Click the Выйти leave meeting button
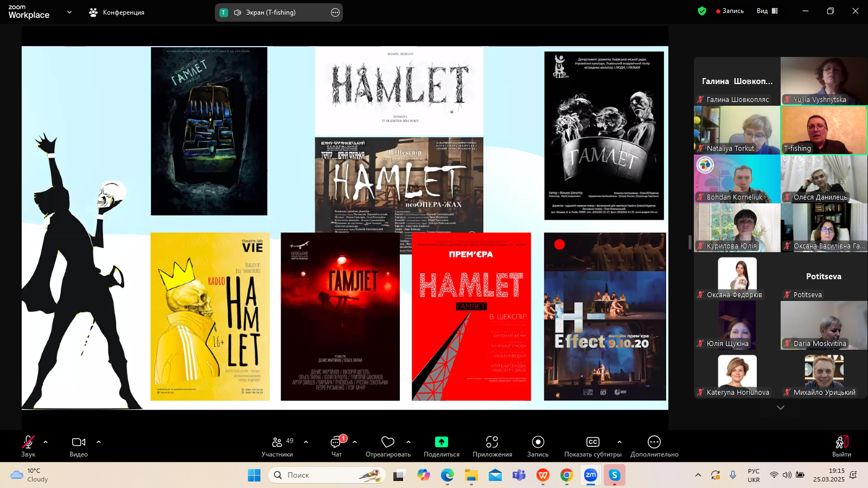Image resolution: width=868 pixels, height=488 pixels. 841,446
